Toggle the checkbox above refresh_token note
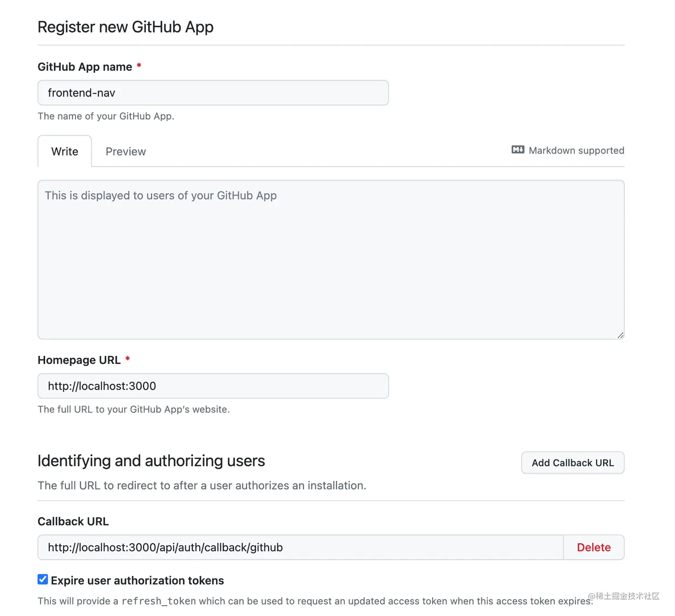This screenshot has width=675, height=616. pos(42,579)
